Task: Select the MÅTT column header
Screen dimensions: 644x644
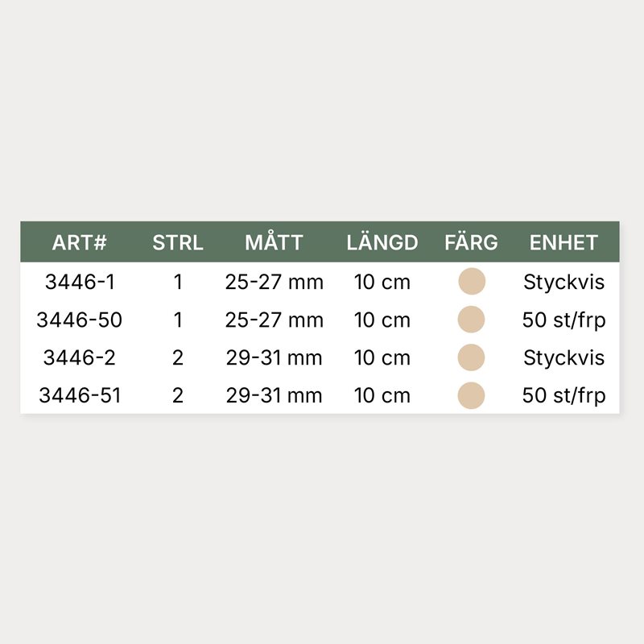Action: click(275, 242)
